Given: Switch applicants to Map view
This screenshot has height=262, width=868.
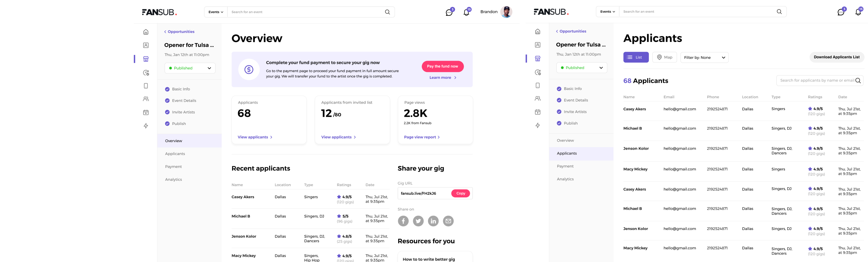Looking at the screenshot, I should pyautogui.click(x=665, y=57).
